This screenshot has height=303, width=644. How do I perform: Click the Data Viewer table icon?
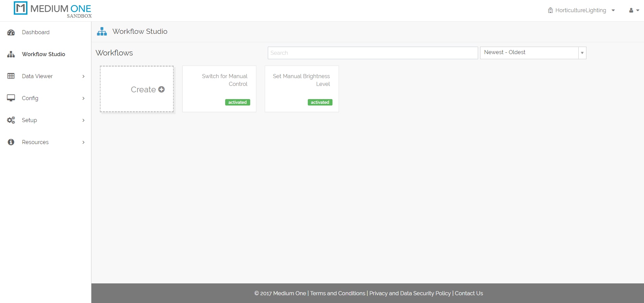(11, 76)
